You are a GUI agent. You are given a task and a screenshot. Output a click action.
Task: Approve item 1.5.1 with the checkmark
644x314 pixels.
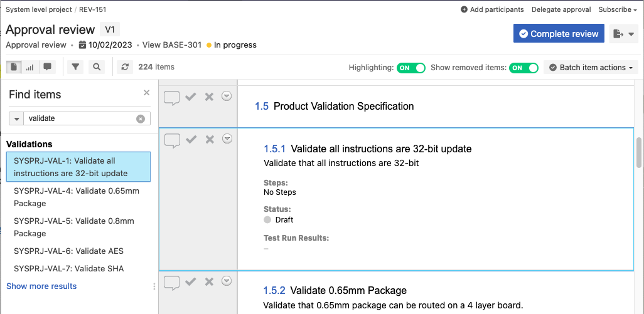[x=191, y=139]
